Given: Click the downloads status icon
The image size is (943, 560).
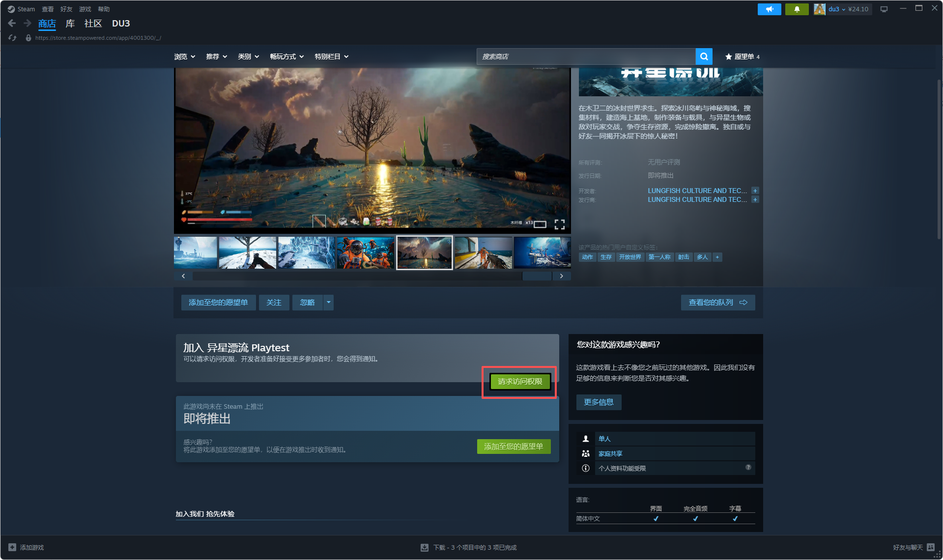Looking at the screenshot, I should (x=425, y=547).
